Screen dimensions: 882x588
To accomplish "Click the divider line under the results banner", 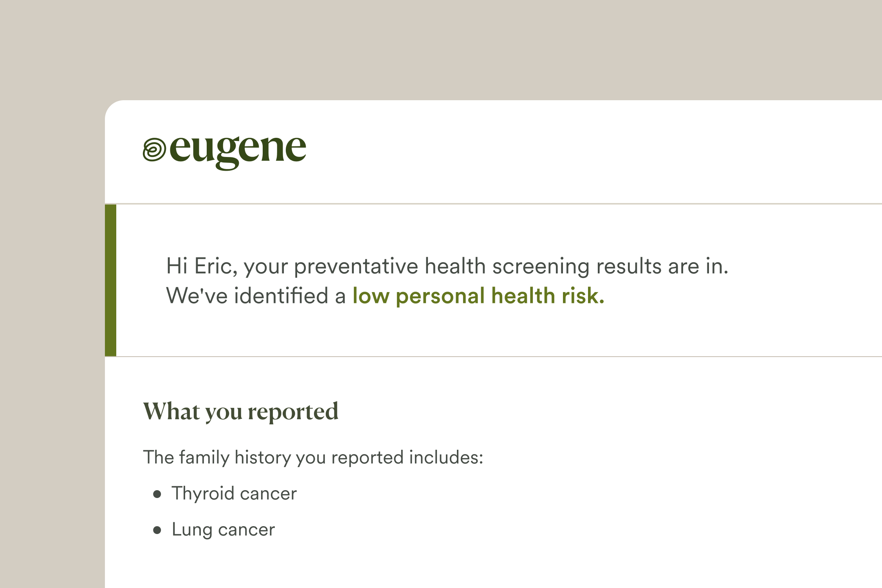I will point(493,356).
